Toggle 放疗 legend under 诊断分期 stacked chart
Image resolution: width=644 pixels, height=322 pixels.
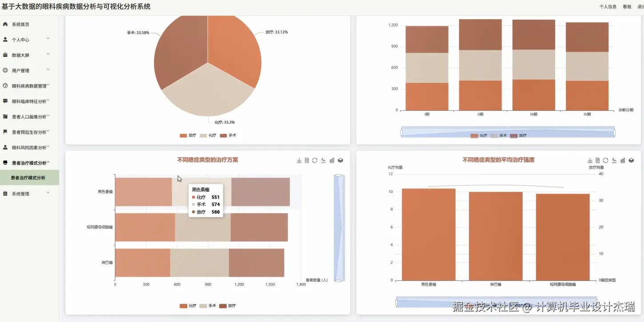pos(518,136)
